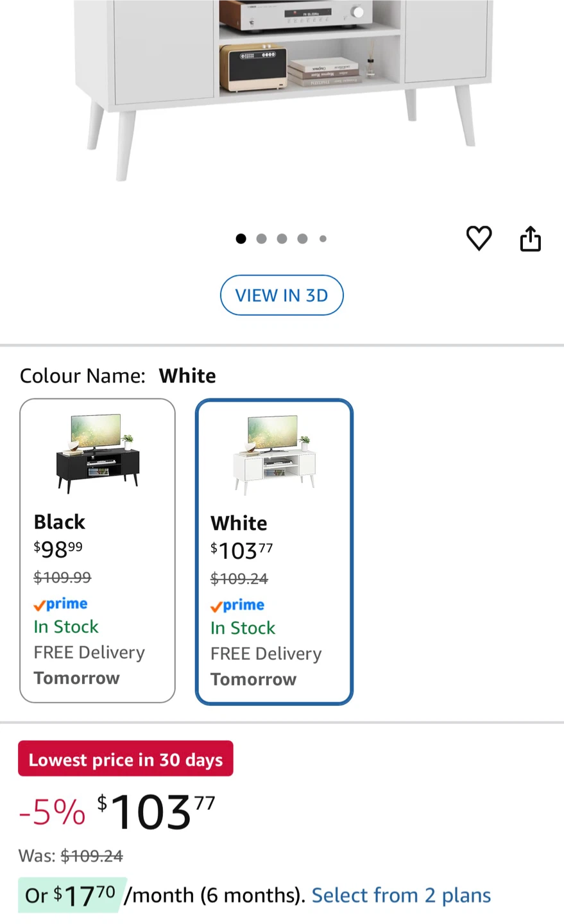Tap the Lowest price in 30 days badge
Screen dimensions: 564x924
[x=126, y=758]
